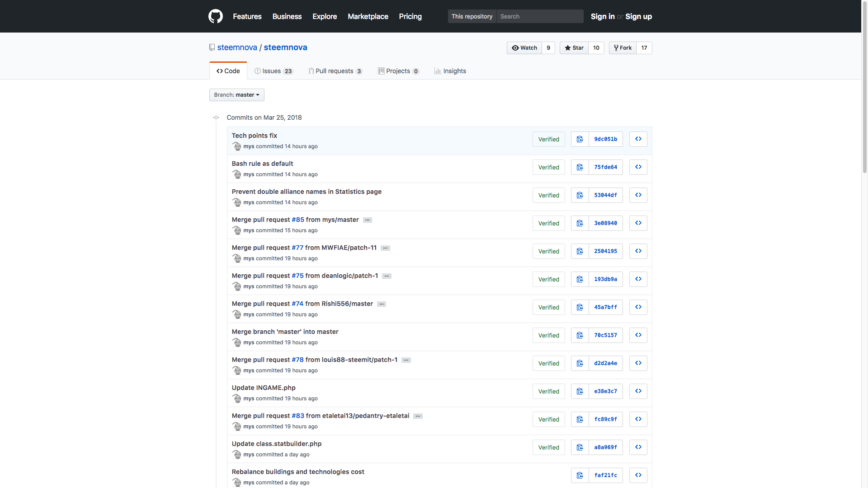Screen dimensions: 868x488
Task: Browse the repository at commit a8a969f
Action: coord(638,447)
